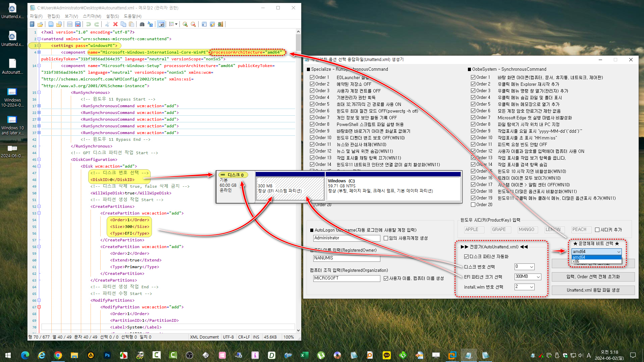Toggle the Word Wrap toolbar icon
The height and width of the screenshot is (362, 644).
coord(161,24)
